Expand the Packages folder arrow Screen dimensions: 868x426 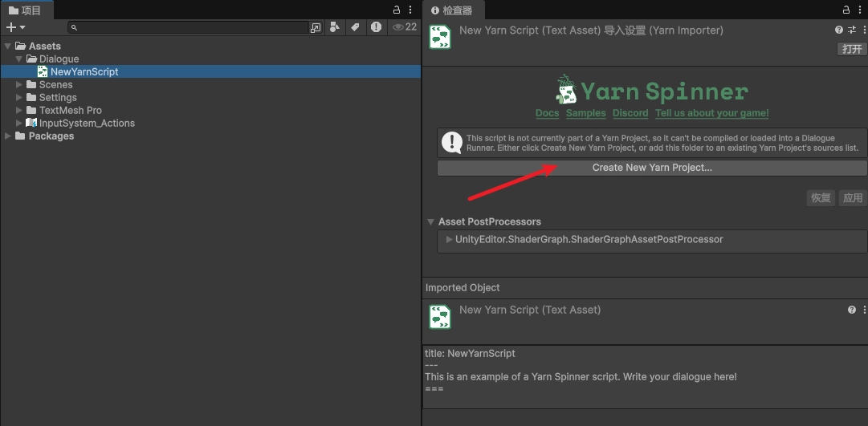(8, 136)
